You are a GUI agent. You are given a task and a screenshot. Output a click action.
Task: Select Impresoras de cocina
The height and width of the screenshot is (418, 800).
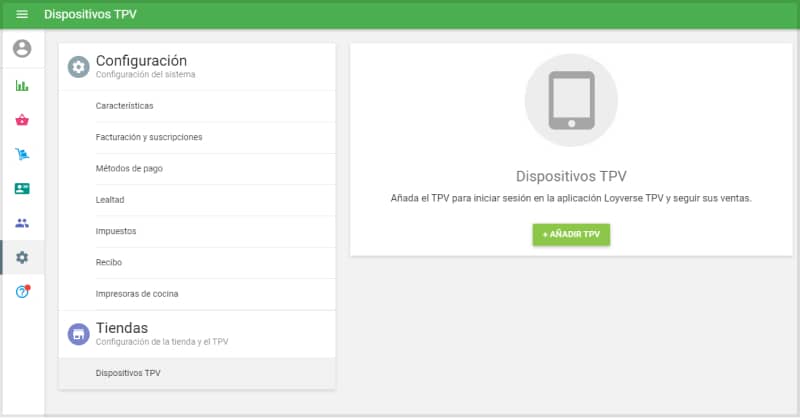pos(137,294)
